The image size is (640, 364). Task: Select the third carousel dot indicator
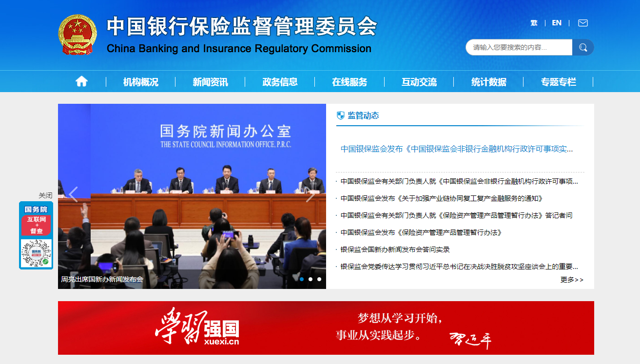coord(319,279)
